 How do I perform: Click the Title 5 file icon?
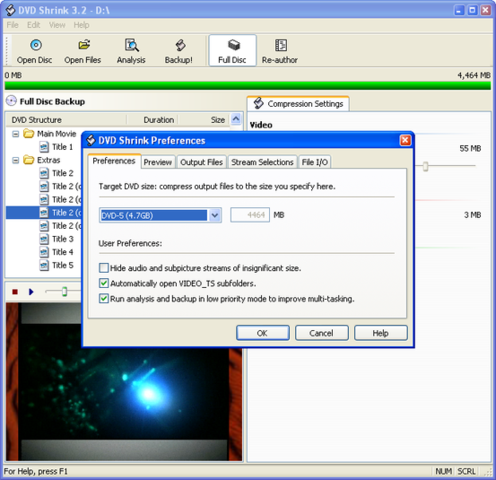pyautogui.click(x=44, y=265)
